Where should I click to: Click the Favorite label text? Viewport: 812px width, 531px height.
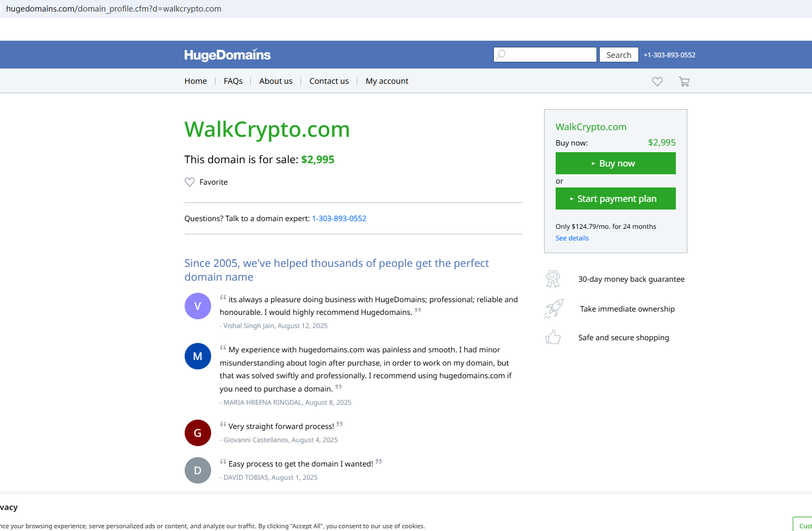point(213,182)
